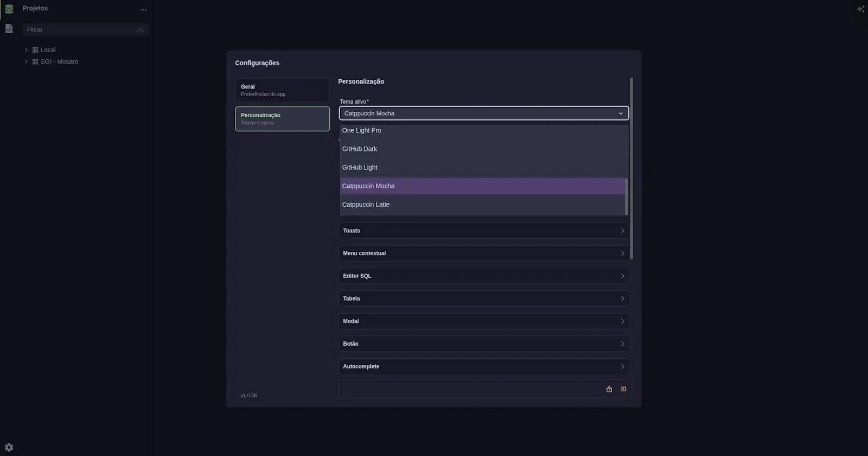
Task: Click the import theme icon
Action: pos(623,389)
